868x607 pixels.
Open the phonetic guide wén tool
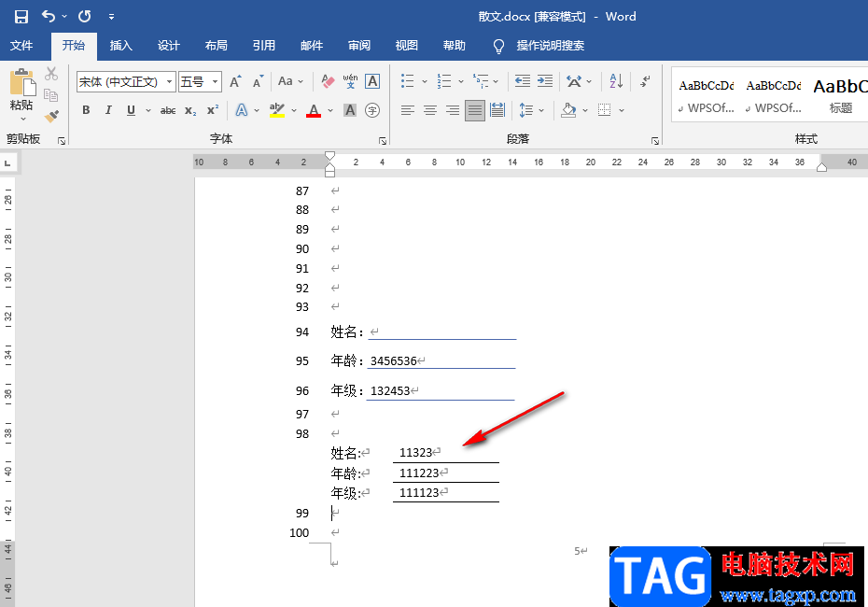[x=350, y=81]
